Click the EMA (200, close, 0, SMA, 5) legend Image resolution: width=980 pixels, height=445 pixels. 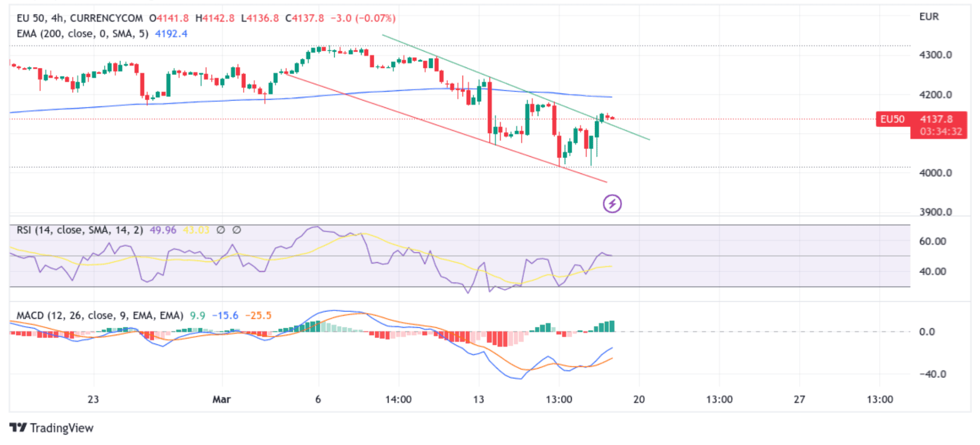tap(82, 34)
